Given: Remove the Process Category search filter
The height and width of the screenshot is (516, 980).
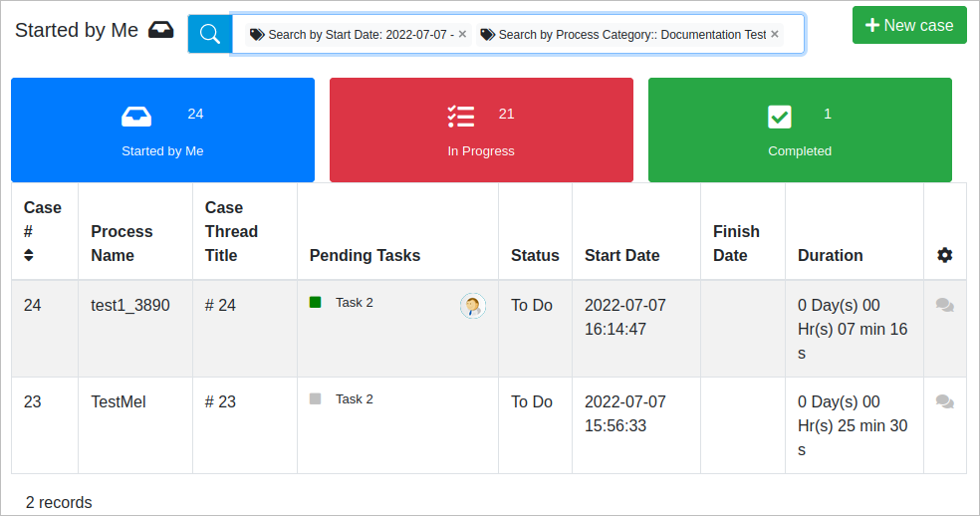Looking at the screenshot, I should tap(775, 34).
